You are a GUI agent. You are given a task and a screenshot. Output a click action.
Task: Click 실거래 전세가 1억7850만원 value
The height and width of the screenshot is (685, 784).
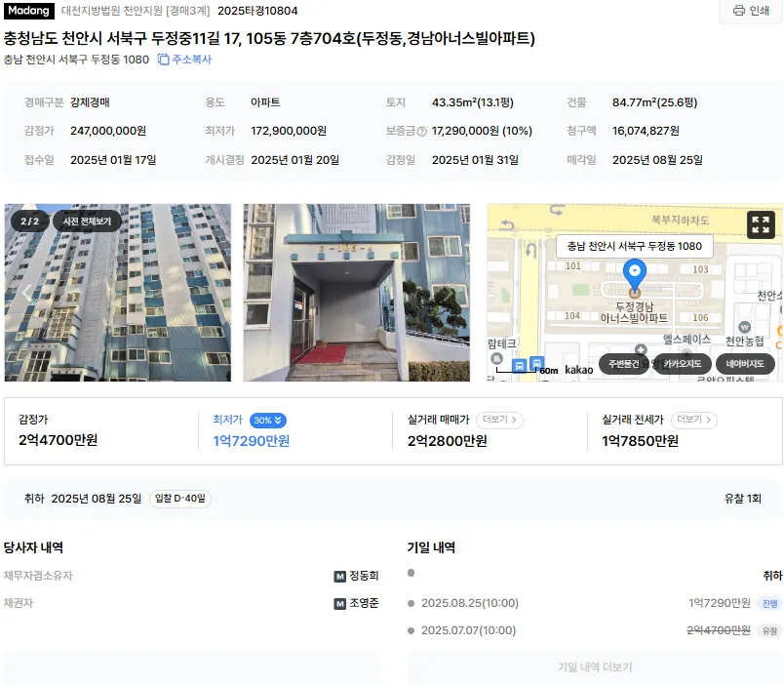click(x=640, y=441)
